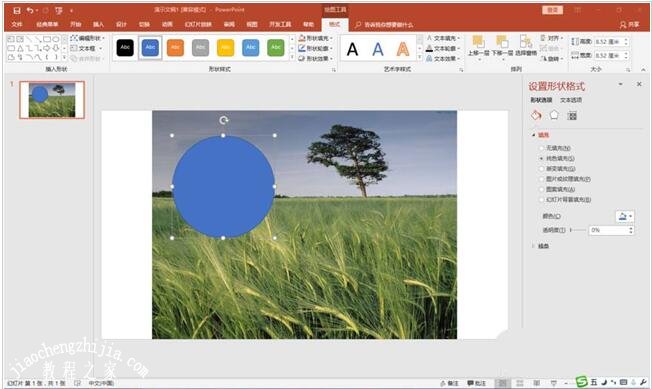Click the Undo arrow icon
Screen dimensions: 652x389
30,10
